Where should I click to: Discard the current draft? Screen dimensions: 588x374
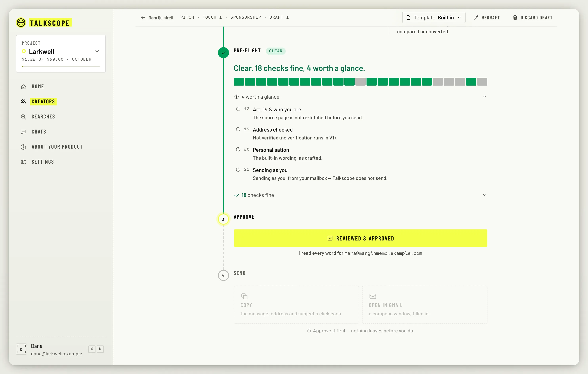click(x=533, y=18)
